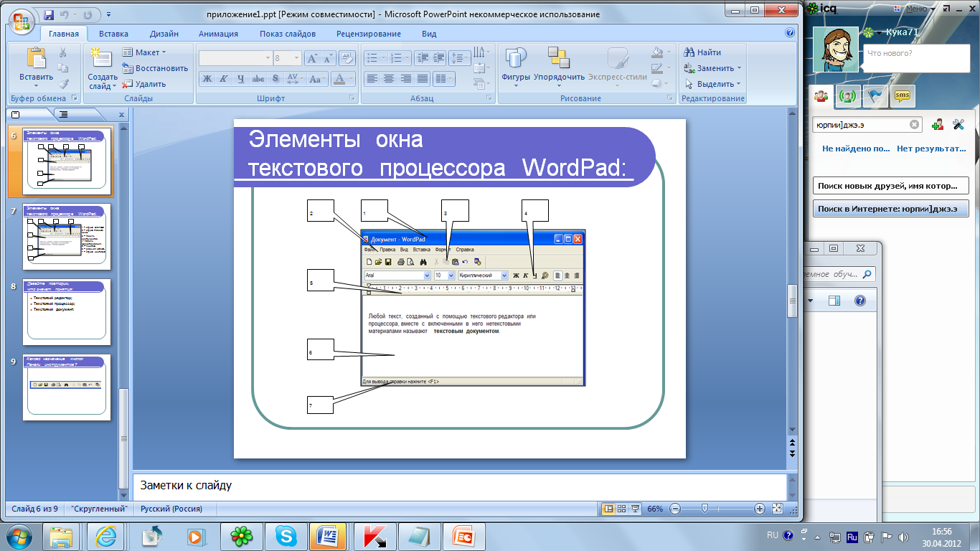The image size is (980, 551).
Task: Toggle strikethrough abc formatting
Action: tap(258, 79)
